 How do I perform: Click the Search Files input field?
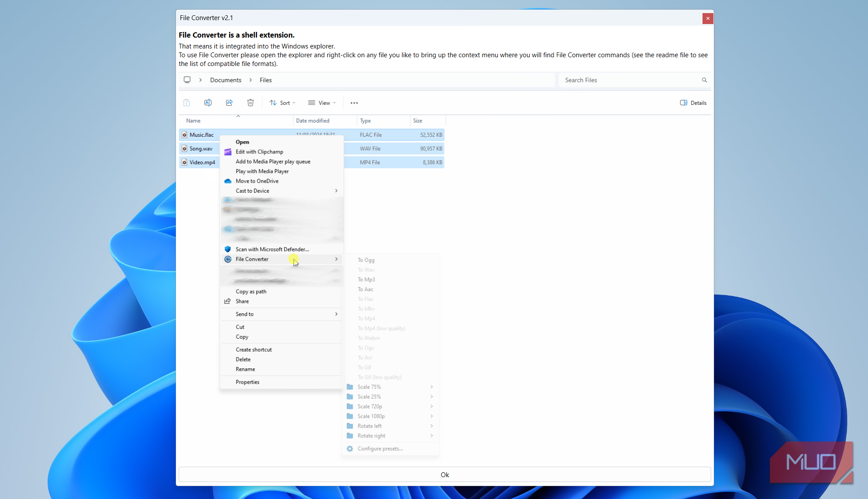[634, 80]
